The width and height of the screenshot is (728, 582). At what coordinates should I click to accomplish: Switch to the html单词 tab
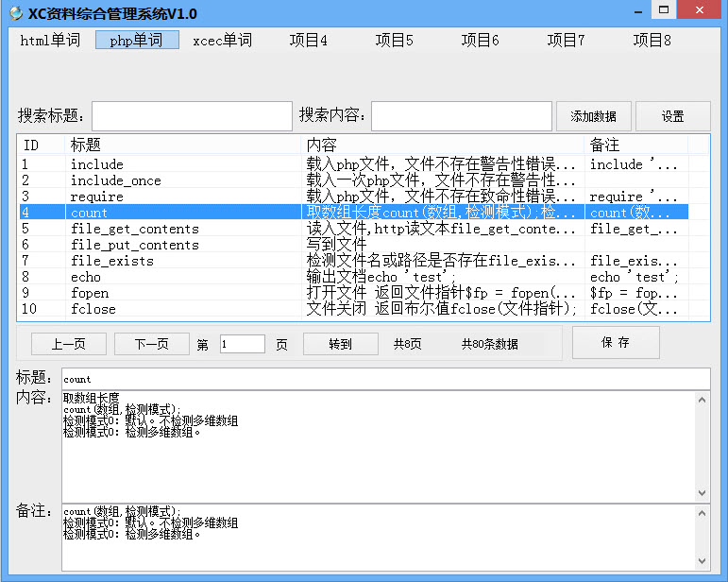tap(51, 41)
